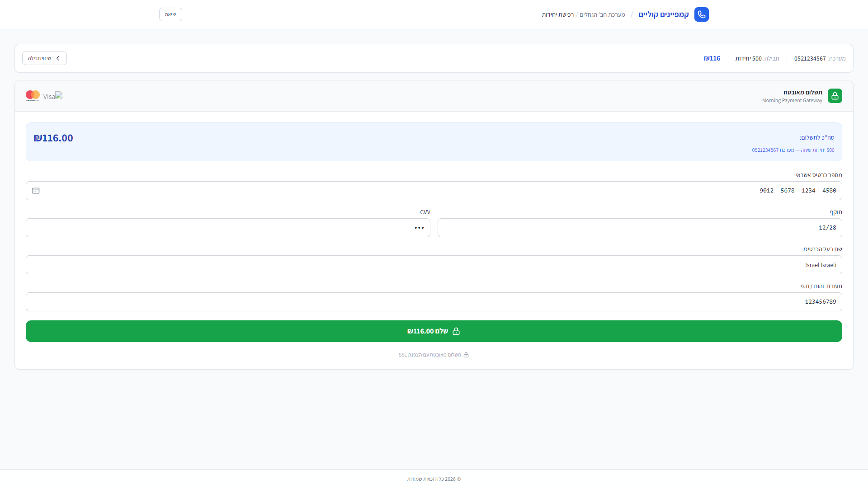This screenshot has height=488, width=868.
Task: Click the expiry date תוקף field
Action: point(639,228)
